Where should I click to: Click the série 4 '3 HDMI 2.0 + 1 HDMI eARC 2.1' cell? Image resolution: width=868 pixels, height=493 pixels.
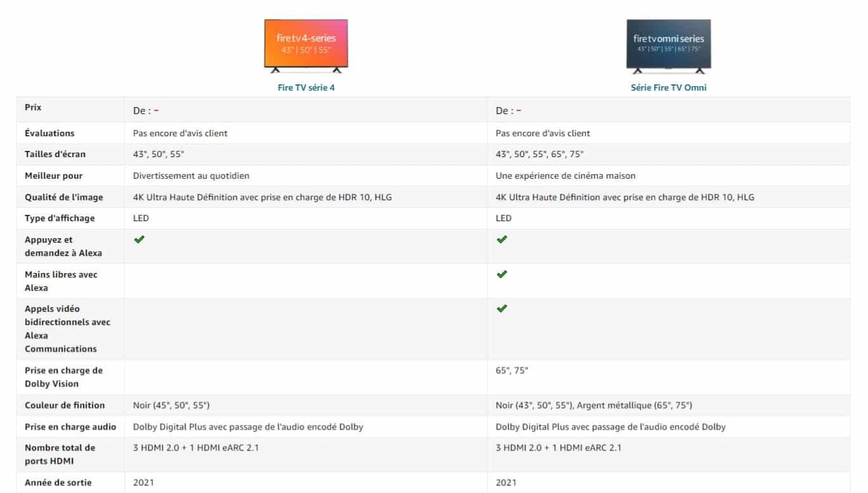[196, 447]
